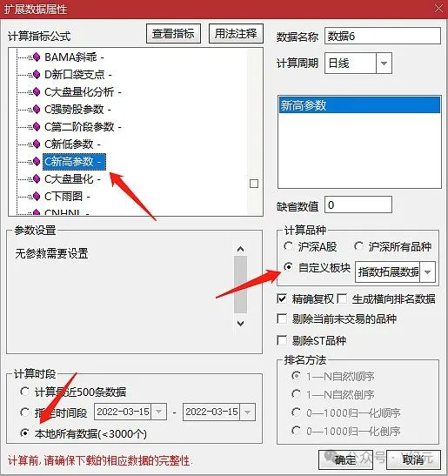Expand the 指数拓展数据 block dropdown

click(x=427, y=272)
